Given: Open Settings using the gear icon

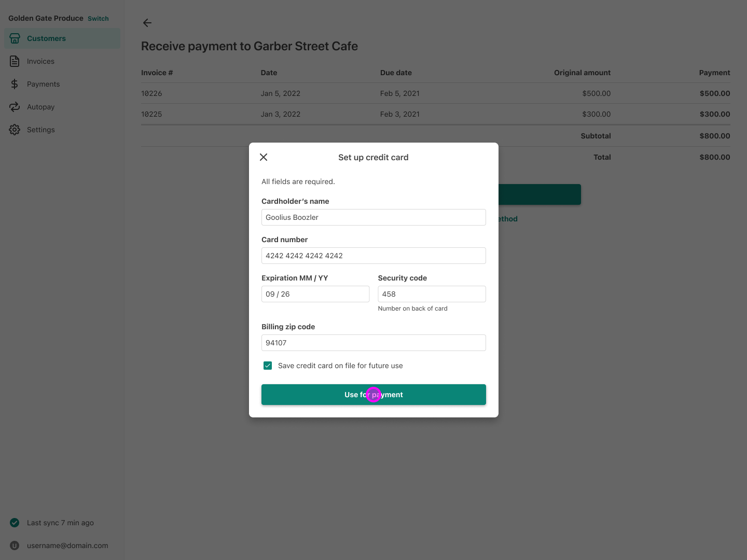Looking at the screenshot, I should pyautogui.click(x=15, y=130).
